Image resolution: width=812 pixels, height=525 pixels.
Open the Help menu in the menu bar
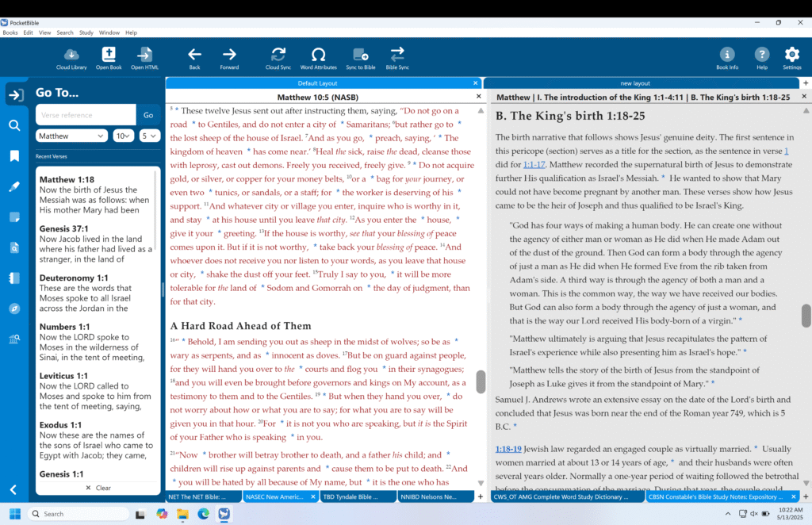[131, 33]
